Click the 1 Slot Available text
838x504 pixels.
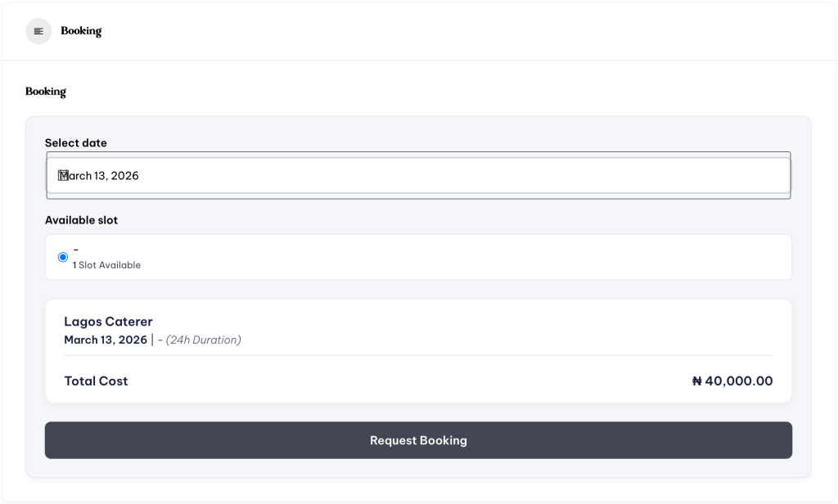107,265
